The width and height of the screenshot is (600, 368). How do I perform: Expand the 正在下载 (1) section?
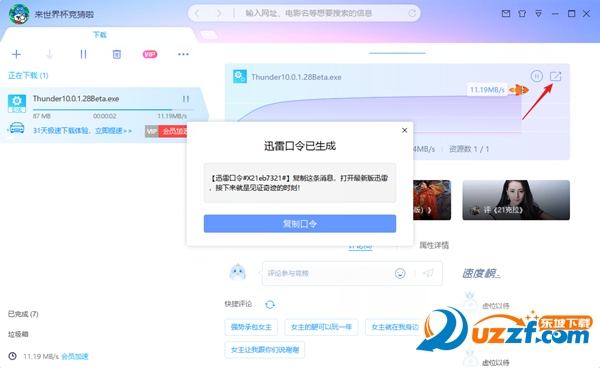[x=28, y=75]
